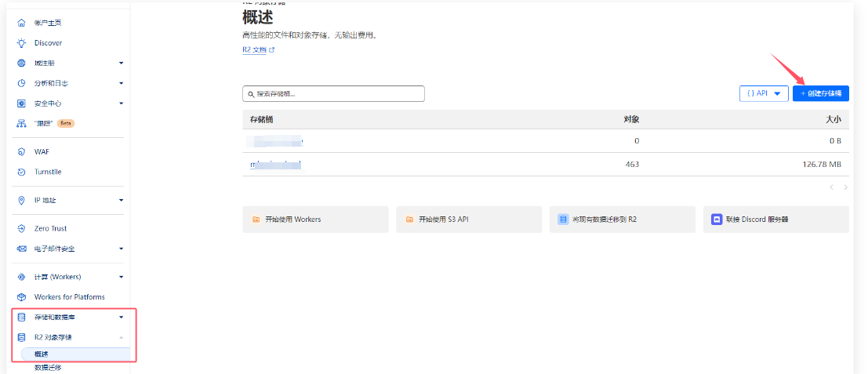Image resolution: width=868 pixels, height=374 pixels.
Task: Expand the 电子邮件安全 sidebar section
Action: [x=122, y=249]
